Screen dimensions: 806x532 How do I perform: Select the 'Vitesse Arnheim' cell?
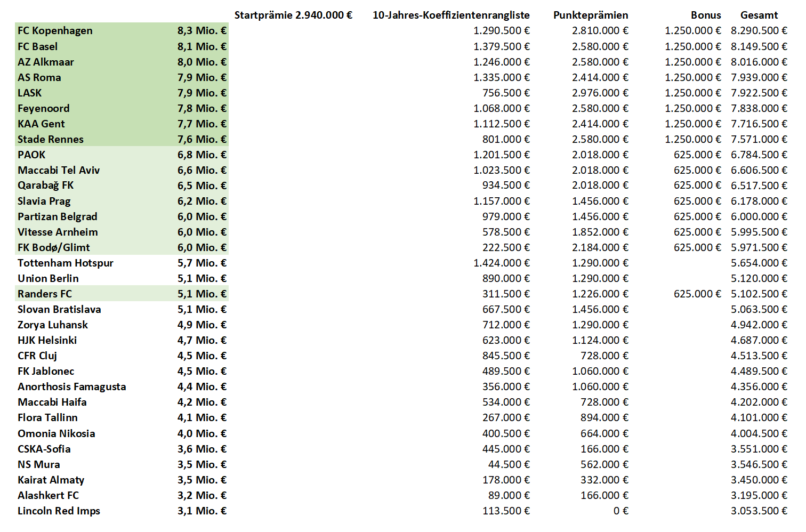coord(58,232)
